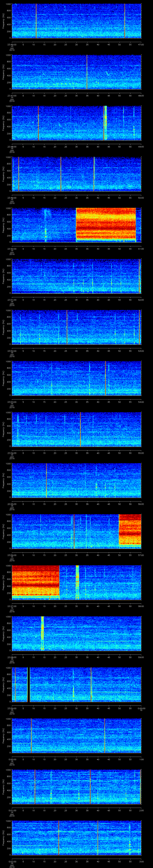Open the spectrogram panel starting at 23:52:00
Viewport: 153px width, 868px height.
pyautogui.click(x=76, y=327)
